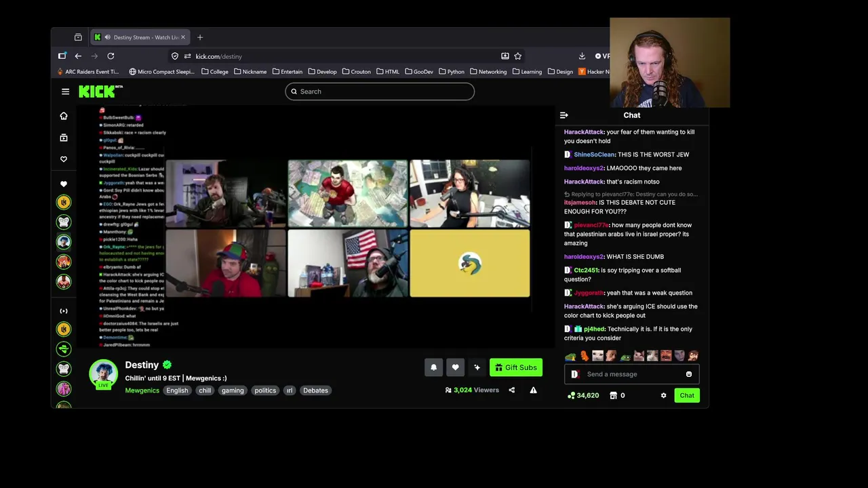Open the College bookmark folder

click(214, 71)
